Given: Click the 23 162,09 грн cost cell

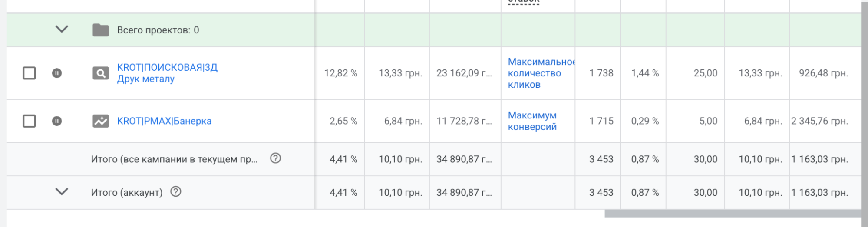Looking at the screenshot, I should (x=464, y=73).
